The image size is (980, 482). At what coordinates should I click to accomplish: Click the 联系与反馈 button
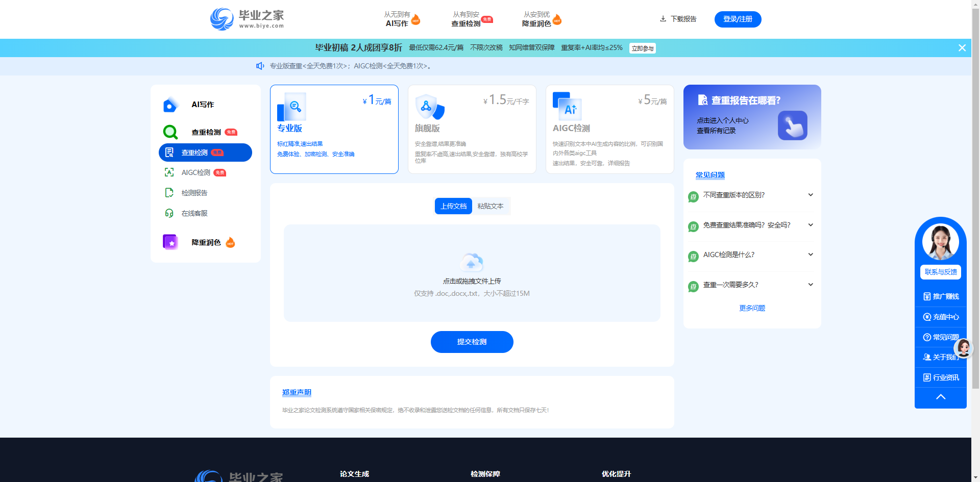tap(940, 272)
